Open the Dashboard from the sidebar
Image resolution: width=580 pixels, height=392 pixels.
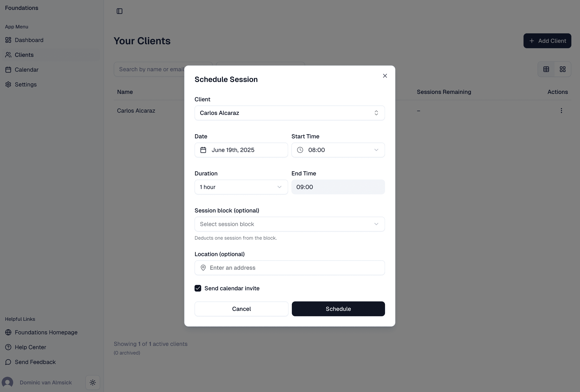(29, 40)
